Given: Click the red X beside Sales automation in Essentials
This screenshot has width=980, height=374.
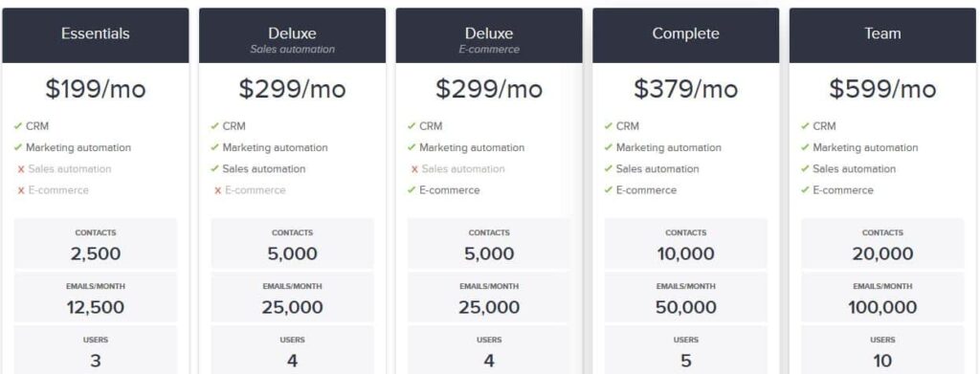Looking at the screenshot, I should pyautogui.click(x=21, y=169).
